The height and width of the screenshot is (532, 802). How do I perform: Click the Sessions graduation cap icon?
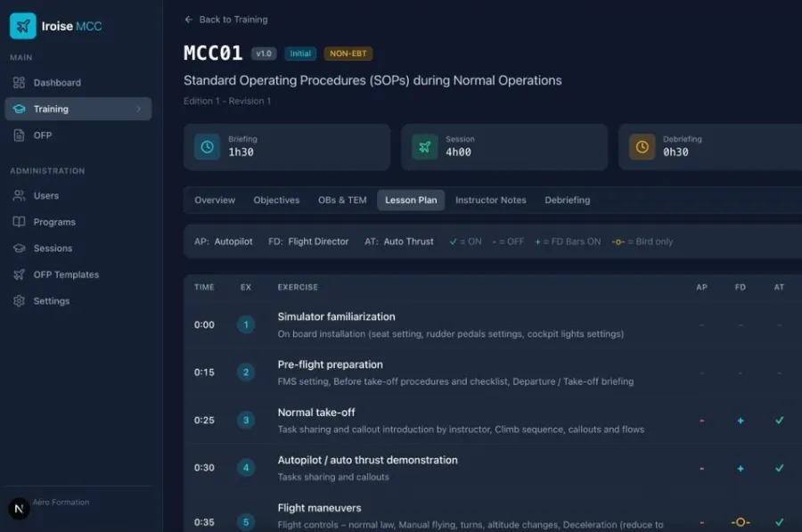point(19,248)
